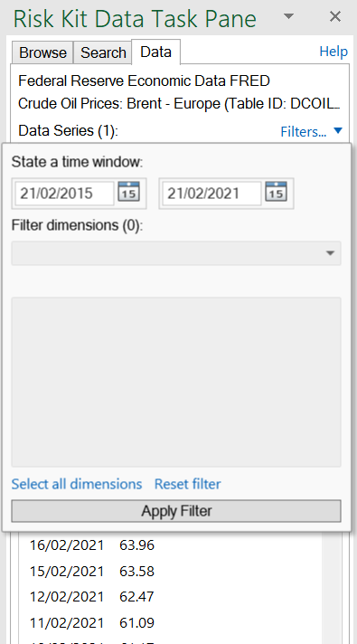This screenshot has width=357, height=644.
Task: Switch to the Browse tab
Action: click(42, 52)
